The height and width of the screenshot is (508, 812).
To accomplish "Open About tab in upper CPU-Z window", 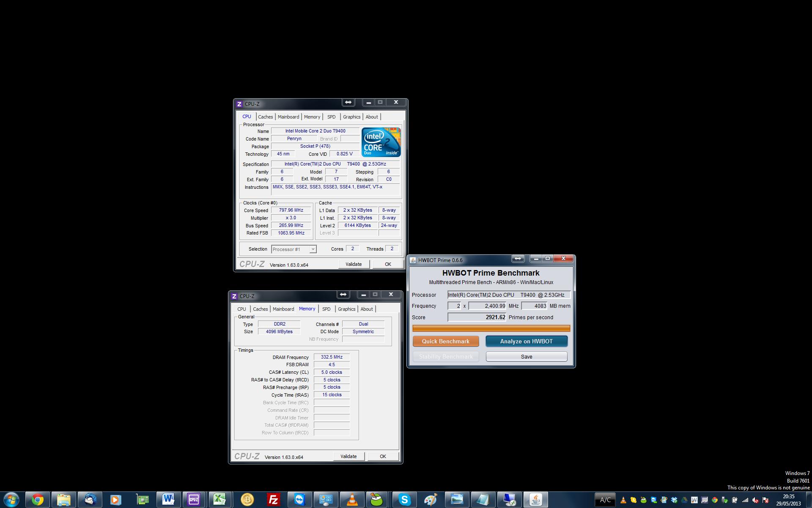I will point(372,117).
